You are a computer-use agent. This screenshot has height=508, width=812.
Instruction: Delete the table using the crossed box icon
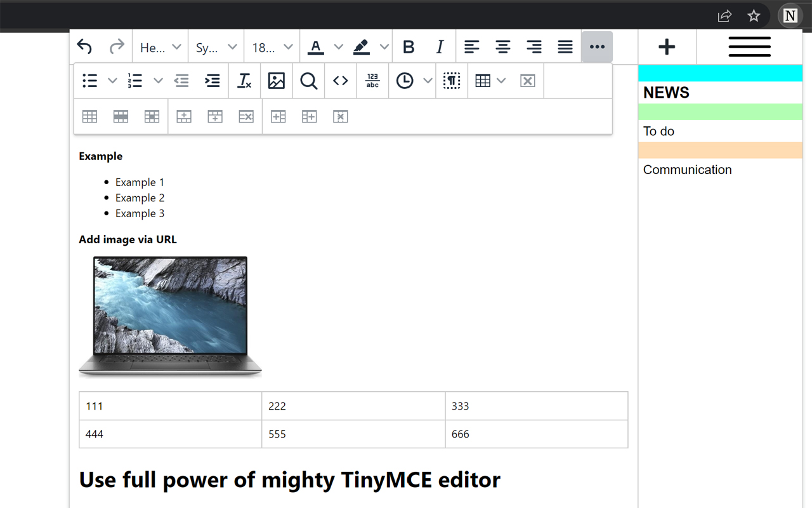pyautogui.click(x=528, y=81)
